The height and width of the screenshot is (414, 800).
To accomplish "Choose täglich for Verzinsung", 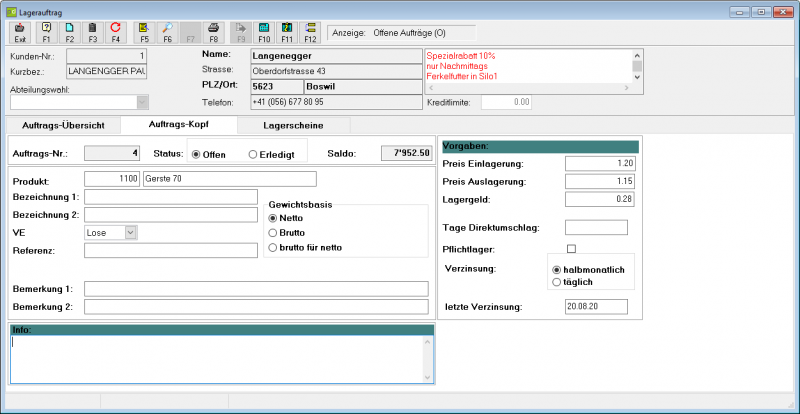I will [573, 282].
